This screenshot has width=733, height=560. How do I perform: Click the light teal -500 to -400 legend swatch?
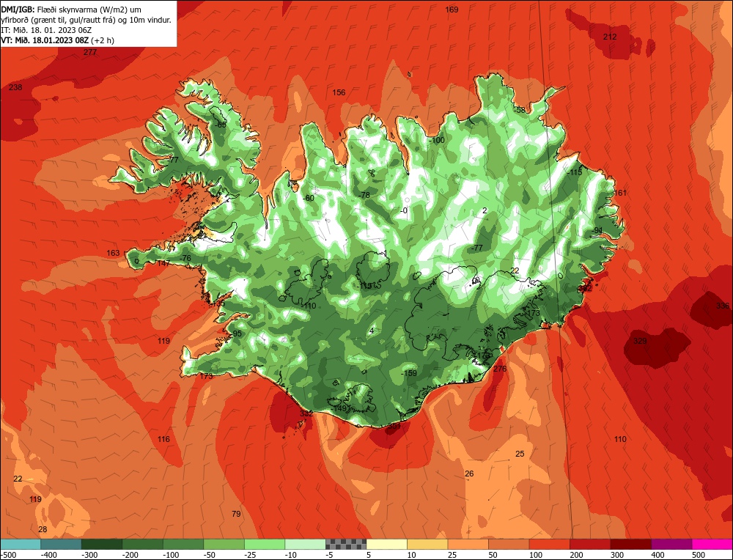coord(21,544)
